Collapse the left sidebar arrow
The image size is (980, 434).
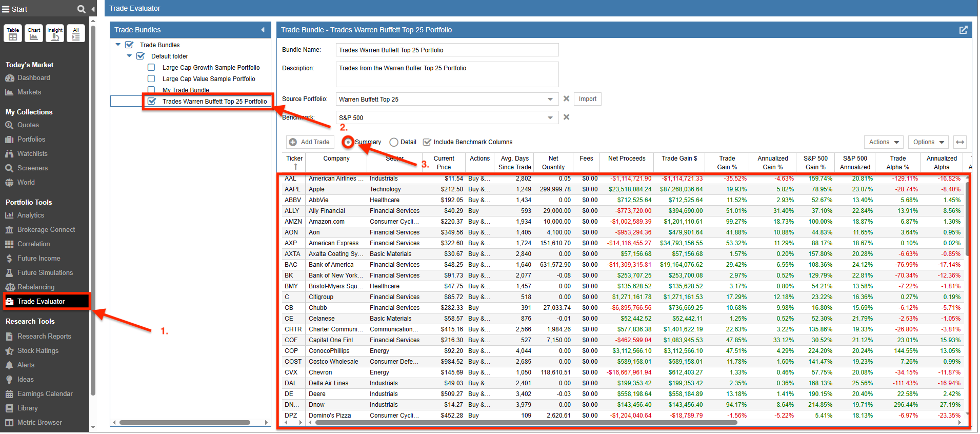tap(93, 9)
